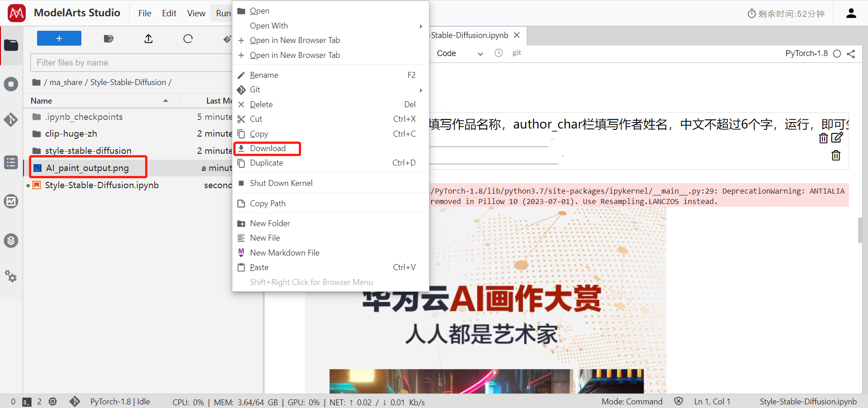Open the Git sidebar panel
Screen dimensions: 868x408
pyautogui.click(x=11, y=119)
